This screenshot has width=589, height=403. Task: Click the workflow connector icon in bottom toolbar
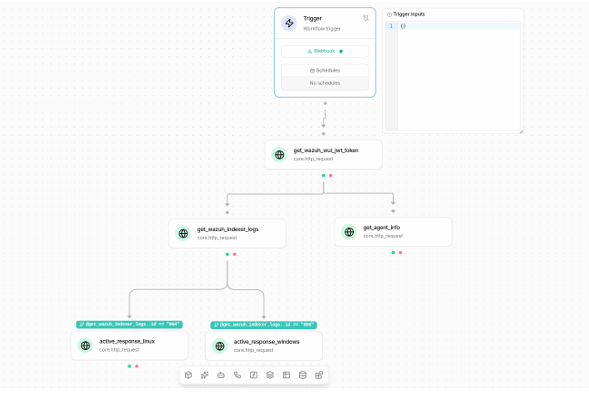(x=237, y=375)
